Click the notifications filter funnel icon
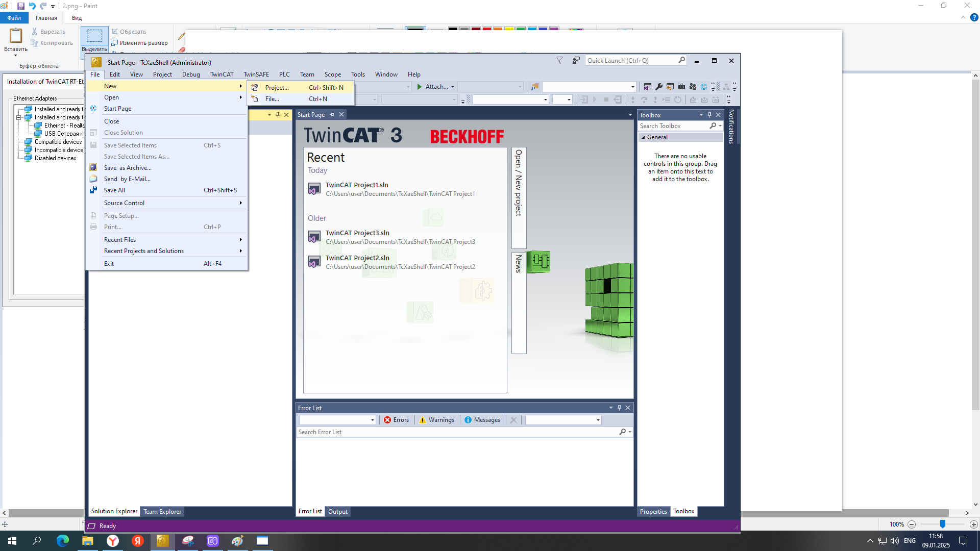This screenshot has height=551, width=980. (x=559, y=60)
